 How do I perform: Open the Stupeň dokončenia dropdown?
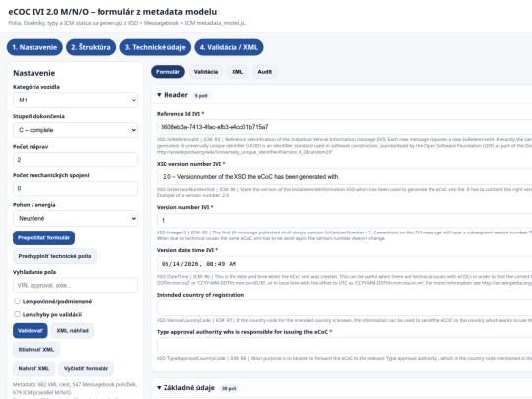(x=75, y=130)
